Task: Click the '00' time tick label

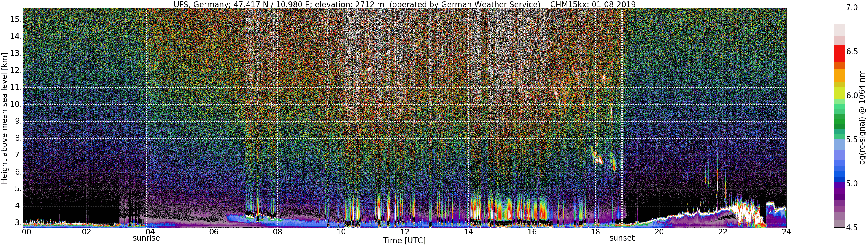Action: pos(27,232)
